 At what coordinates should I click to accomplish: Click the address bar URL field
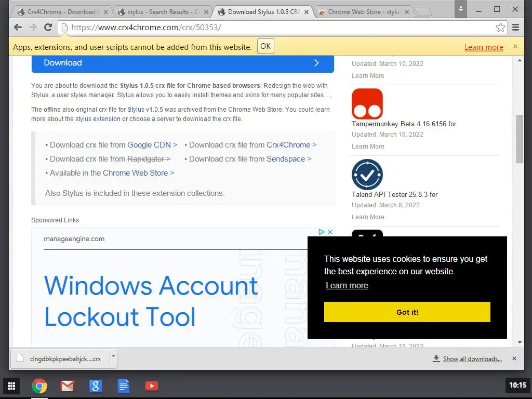pyautogui.click(x=282, y=28)
